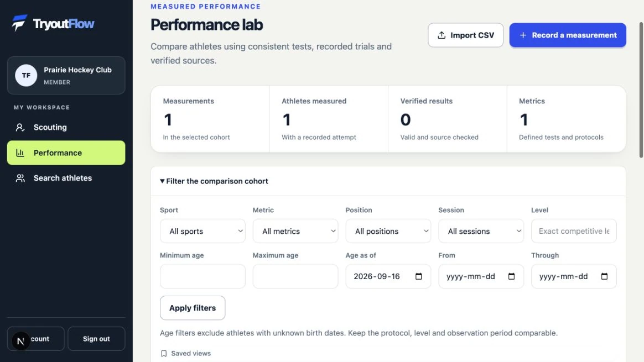Image resolution: width=644 pixels, height=362 pixels.
Task: Open the Position dropdown showing All positions
Action: [x=388, y=231]
